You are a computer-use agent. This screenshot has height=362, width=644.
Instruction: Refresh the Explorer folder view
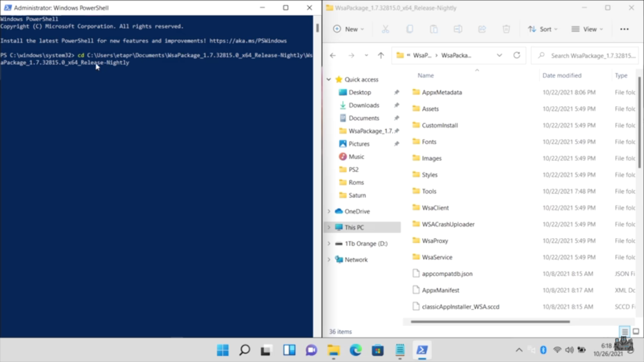tap(517, 55)
